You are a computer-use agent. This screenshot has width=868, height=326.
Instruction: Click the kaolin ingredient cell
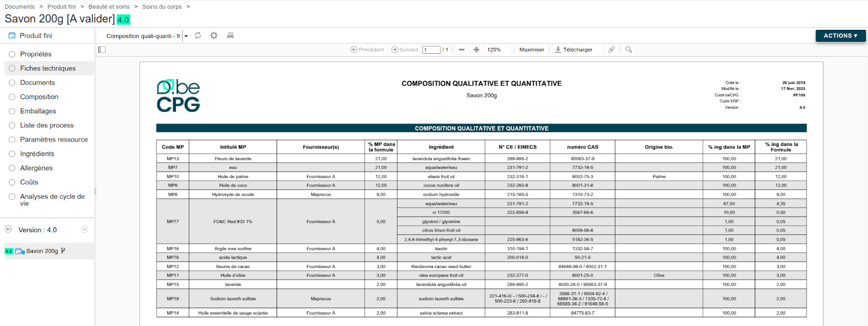pos(441,248)
